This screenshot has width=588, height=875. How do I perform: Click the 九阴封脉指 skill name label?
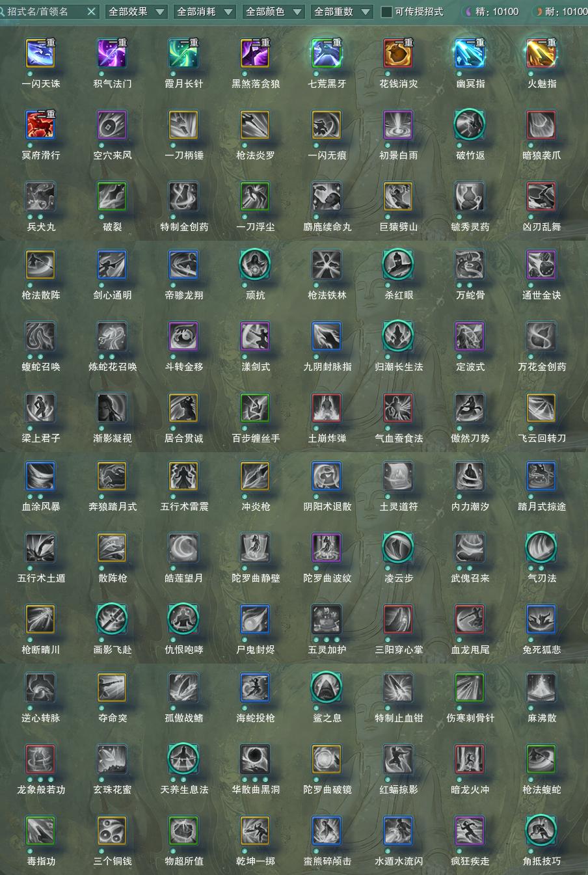click(x=327, y=367)
